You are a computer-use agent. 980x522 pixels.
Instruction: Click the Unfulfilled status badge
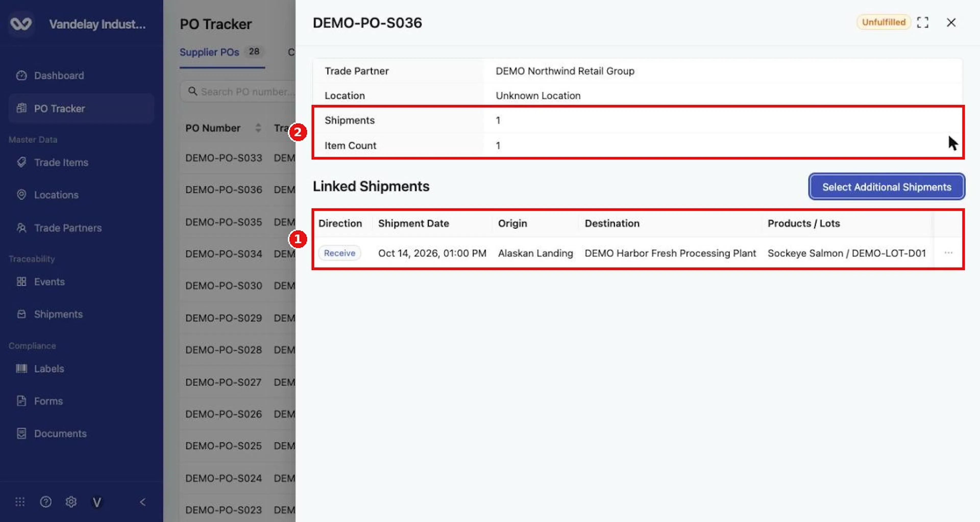[883, 22]
